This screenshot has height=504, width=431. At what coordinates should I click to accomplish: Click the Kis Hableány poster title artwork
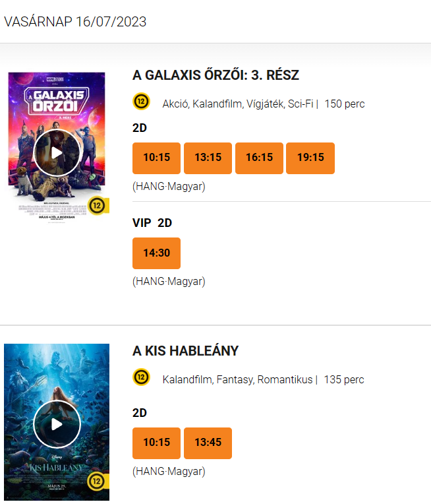click(x=56, y=467)
